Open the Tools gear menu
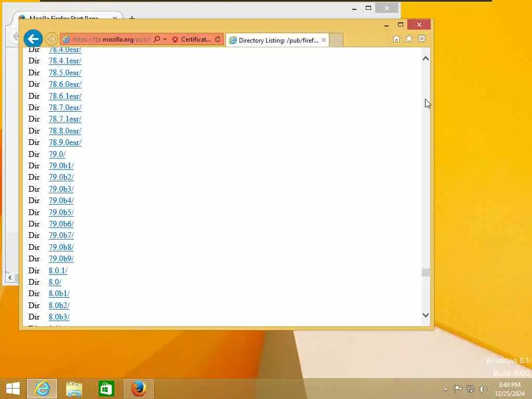 (422, 38)
